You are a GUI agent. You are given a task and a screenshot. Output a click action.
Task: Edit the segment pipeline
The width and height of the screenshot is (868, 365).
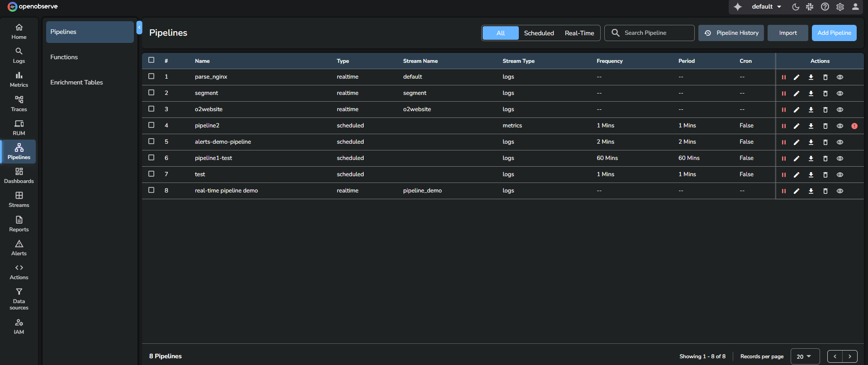coord(797,94)
